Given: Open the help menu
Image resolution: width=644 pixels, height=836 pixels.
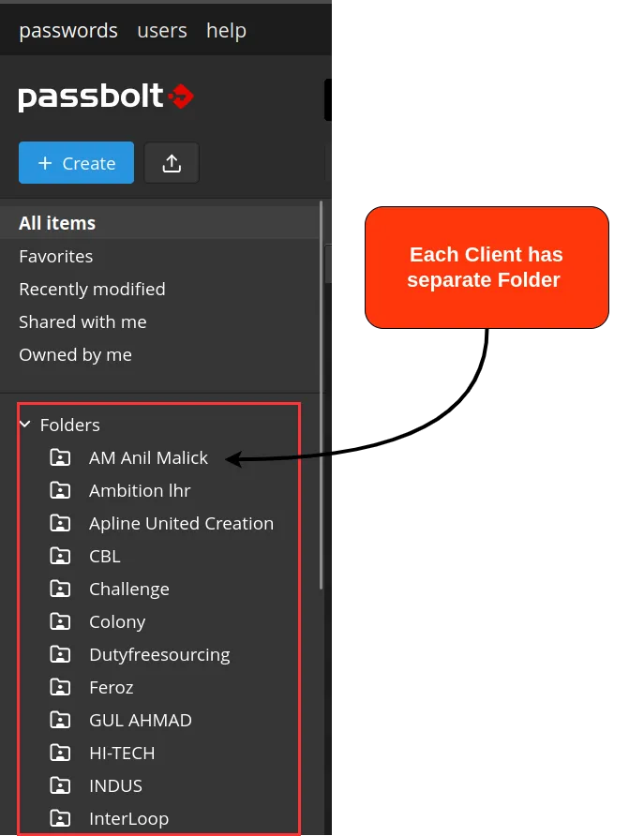Looking at the screenshot, I should [226, 30].
